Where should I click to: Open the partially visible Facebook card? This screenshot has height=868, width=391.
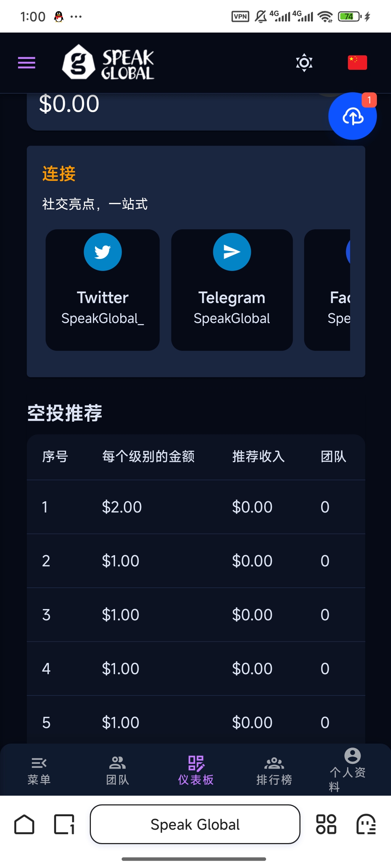(328, 290)
